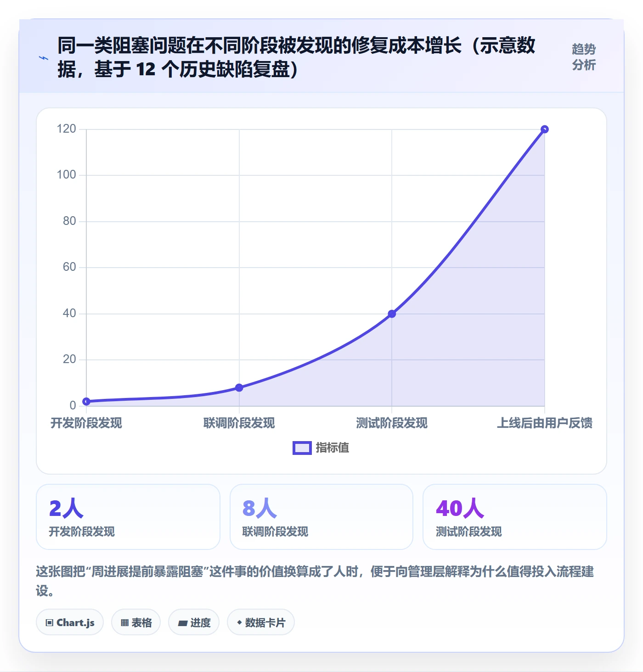Open the 2人 开发阶段发现 stat card
Screen dimensions: 643x672
tap(128, 517)
